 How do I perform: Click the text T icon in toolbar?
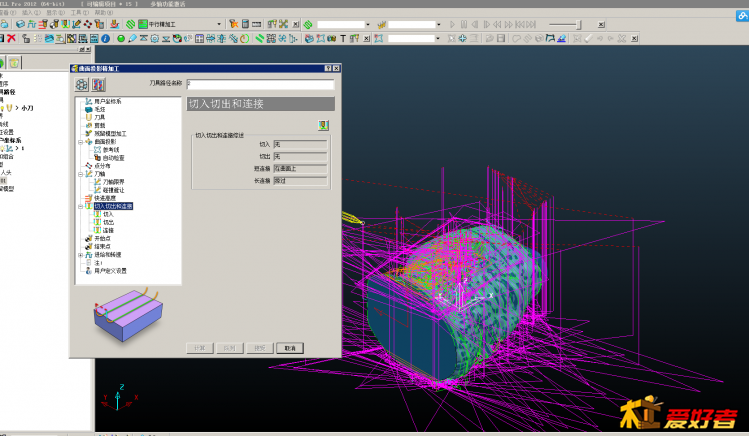pyautogui.click(x=342, y=38)
